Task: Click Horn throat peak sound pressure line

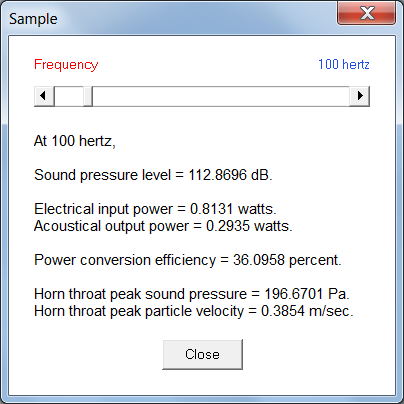Action: point(192,294)
